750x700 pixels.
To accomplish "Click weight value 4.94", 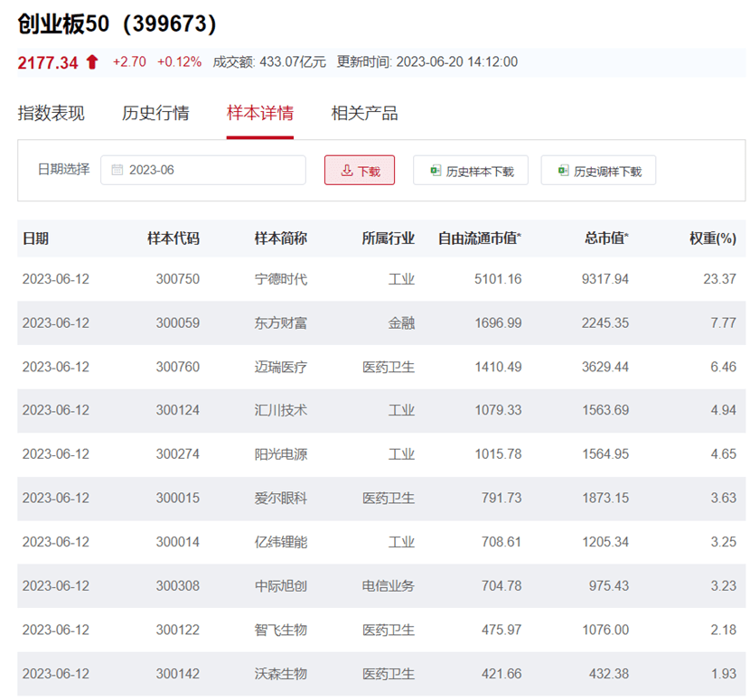I will 723,410.
